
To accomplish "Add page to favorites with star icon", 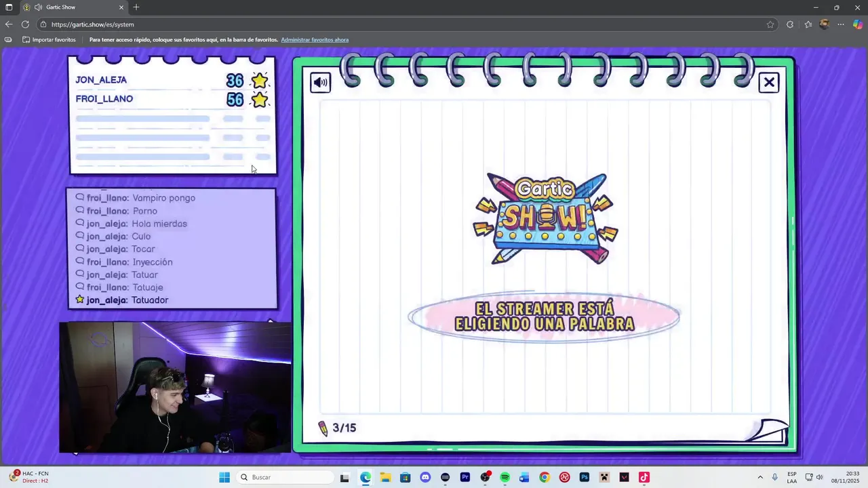I will (770, 24).
